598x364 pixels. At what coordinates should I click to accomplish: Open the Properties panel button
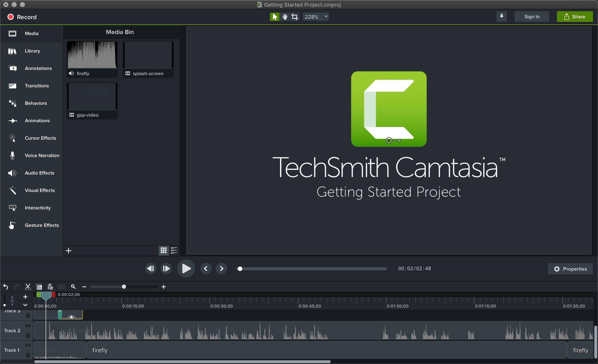click(570, 269)
